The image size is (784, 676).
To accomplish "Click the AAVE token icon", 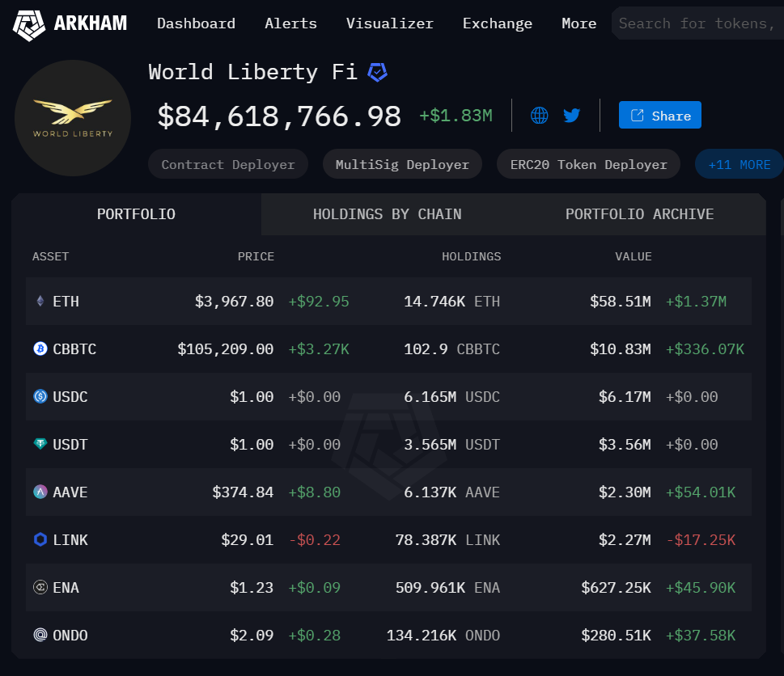I will click(x=40, y=492).
